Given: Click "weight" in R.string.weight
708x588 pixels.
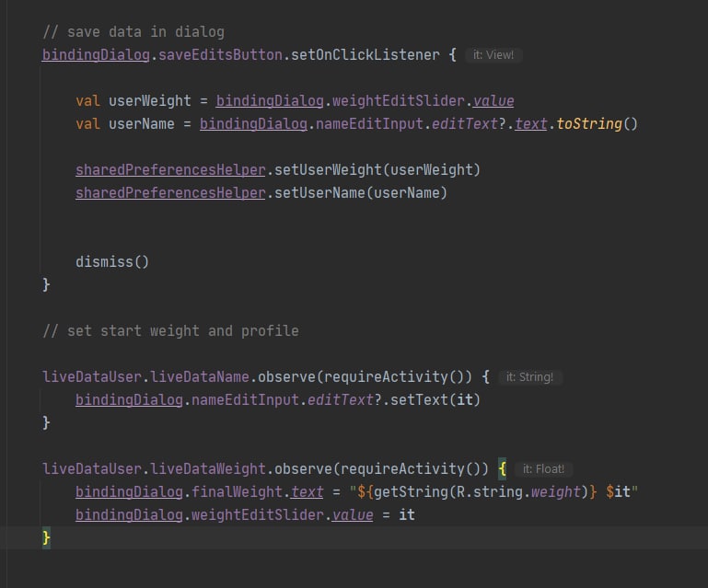Looking at the screenshot, I should pyautogui.click(x=555, y=492).
